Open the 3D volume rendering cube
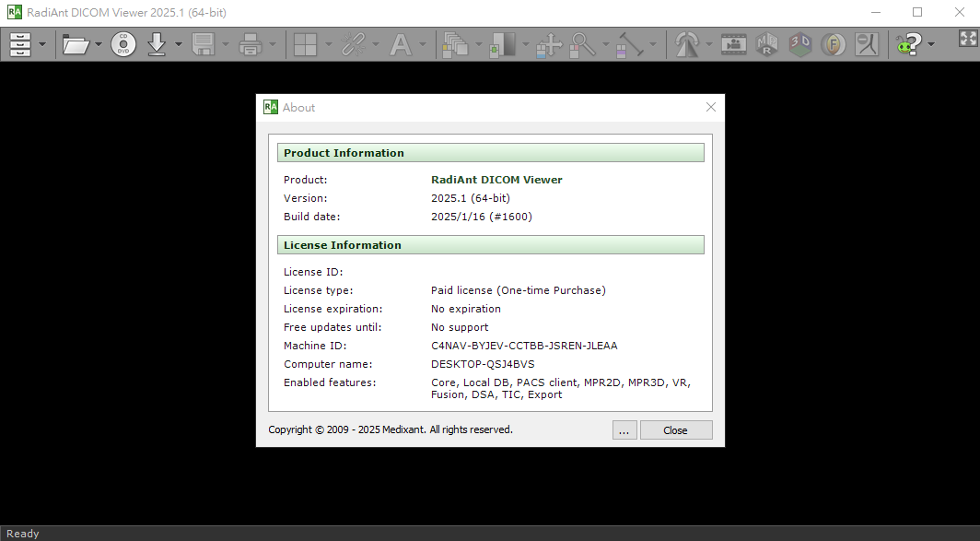 (x=800, y=43)
